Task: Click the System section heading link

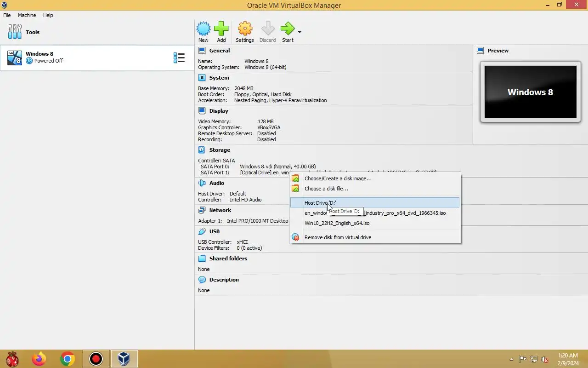Action: pyautogui.click(x=219, y=78)
